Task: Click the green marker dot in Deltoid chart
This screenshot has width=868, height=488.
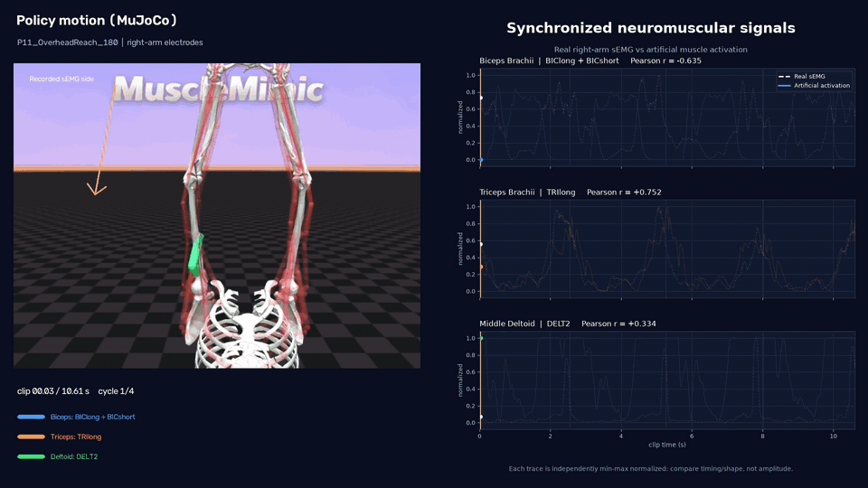Action: pyautogui.click(x=481, y=338)
